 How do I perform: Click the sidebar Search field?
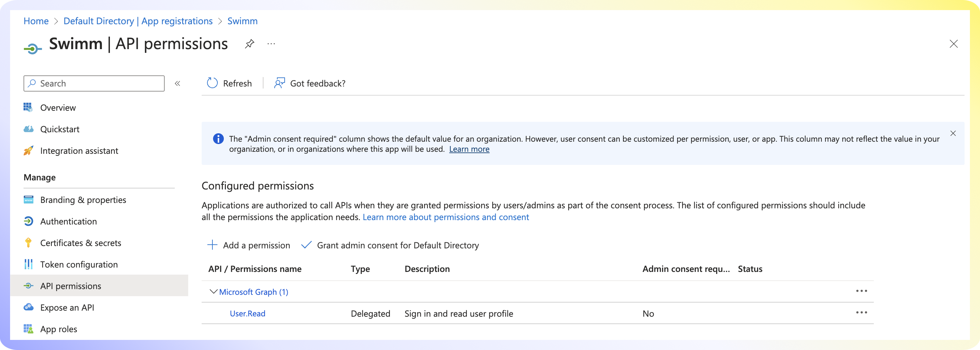pos(94,83)
